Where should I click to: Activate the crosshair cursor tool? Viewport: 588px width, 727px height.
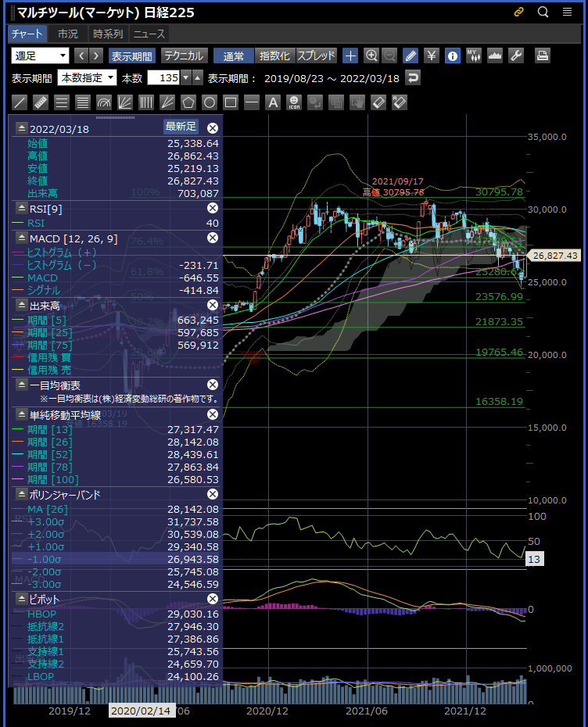(350, 56)
